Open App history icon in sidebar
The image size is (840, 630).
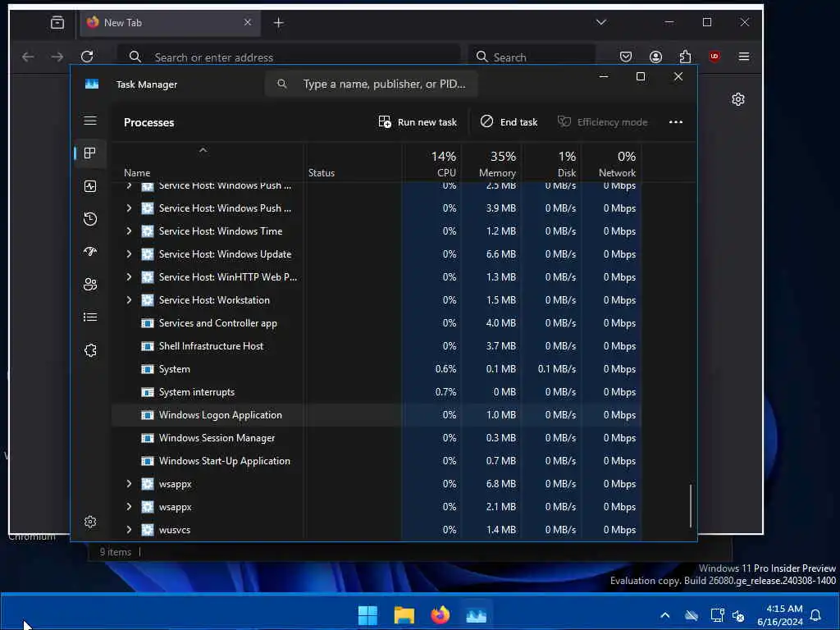tap(90, 218)
